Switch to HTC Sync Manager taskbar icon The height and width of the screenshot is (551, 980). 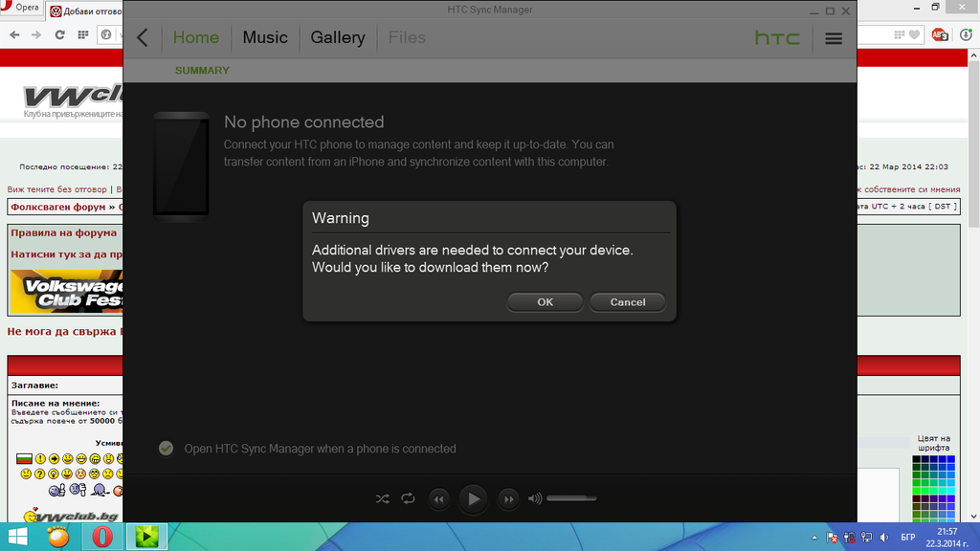pyautogui.click(x=146, y=537)
